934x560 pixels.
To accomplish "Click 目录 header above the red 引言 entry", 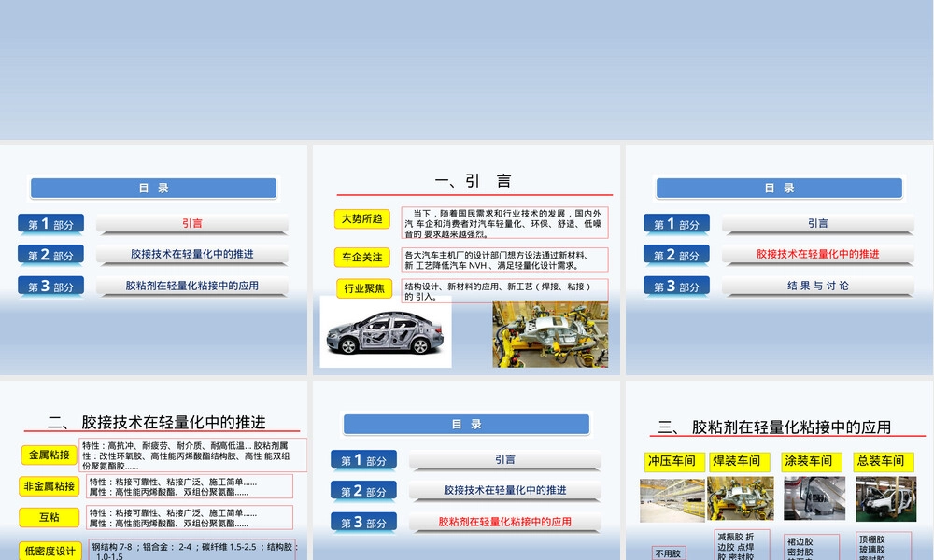I will pyautogui.click(x=154, y=188).
